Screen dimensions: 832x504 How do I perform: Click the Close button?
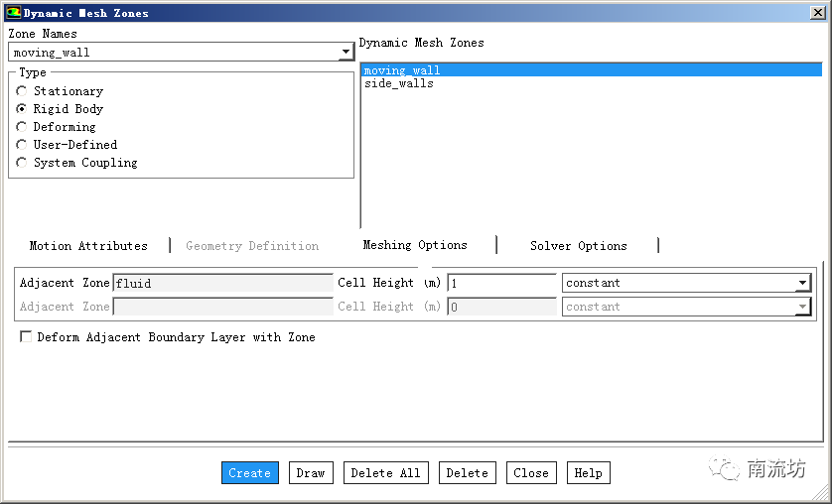[531, 472]
